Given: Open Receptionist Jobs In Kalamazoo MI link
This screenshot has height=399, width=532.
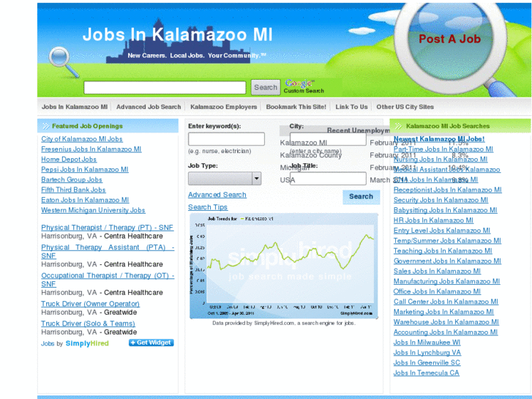Looking at the screenshot, I should [x=448, y=190].
